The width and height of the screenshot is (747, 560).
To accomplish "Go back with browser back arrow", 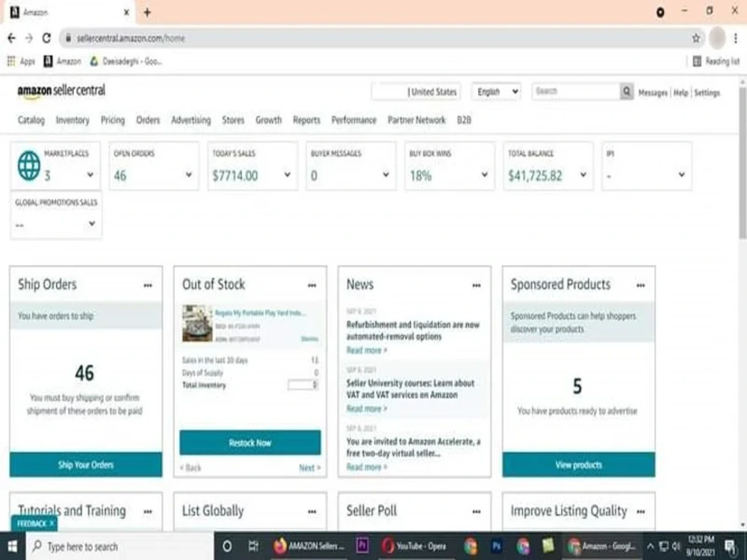I will (11, 38).
